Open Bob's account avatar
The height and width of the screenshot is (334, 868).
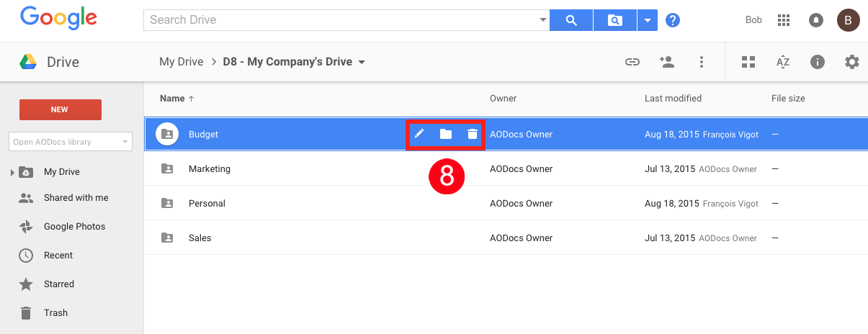848,20
